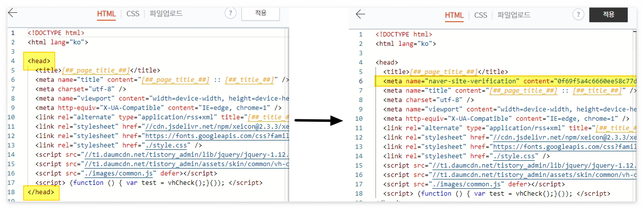Viewport: 644px width, 209px height.
Task: Click the cdn.jsdelivr.net xeicon href in the left editor
Action: 216,127
